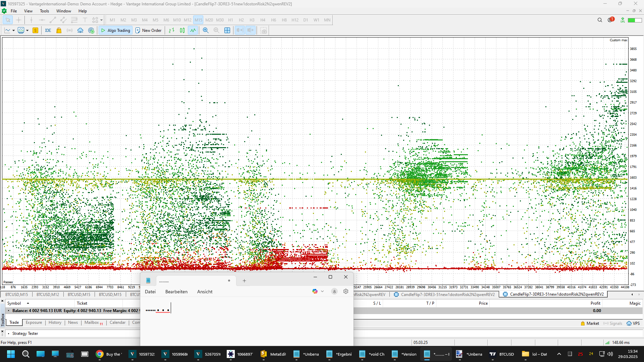
Task: Switch to the History tab
Action: tap(55, 322)
